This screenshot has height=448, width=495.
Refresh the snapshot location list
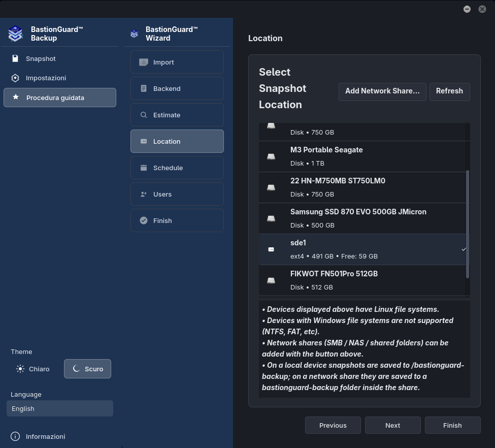coord(449,91)
